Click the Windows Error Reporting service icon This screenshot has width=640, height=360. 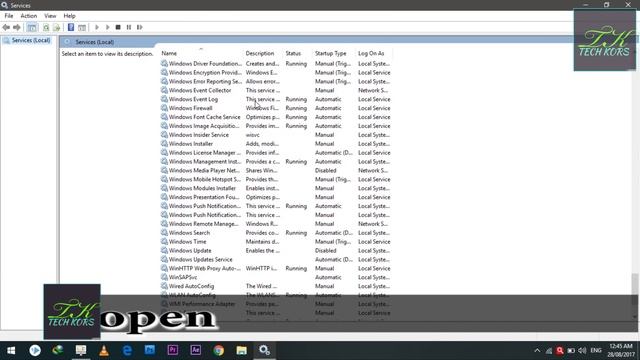coord(164,81)
